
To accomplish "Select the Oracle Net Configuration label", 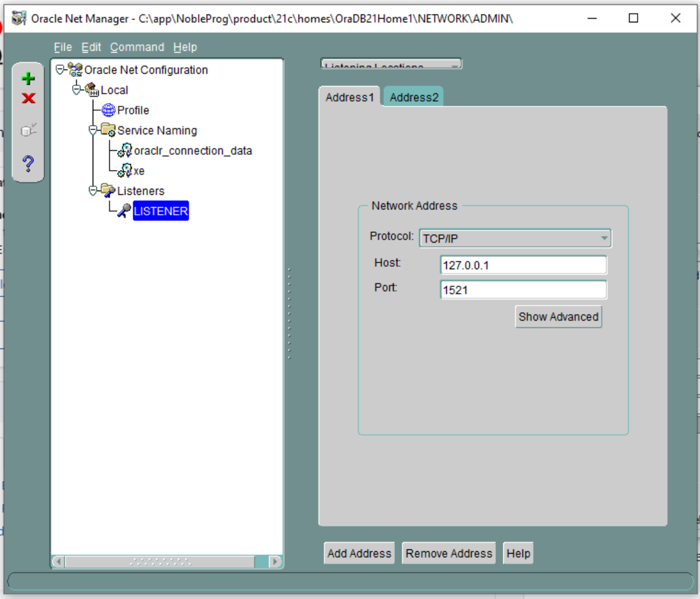I will (x=146, y=70).
